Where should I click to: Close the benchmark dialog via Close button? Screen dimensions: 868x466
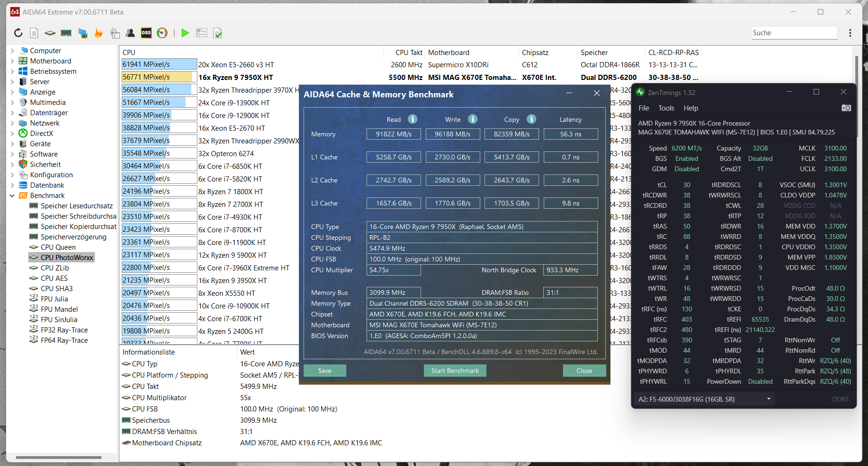584,371
